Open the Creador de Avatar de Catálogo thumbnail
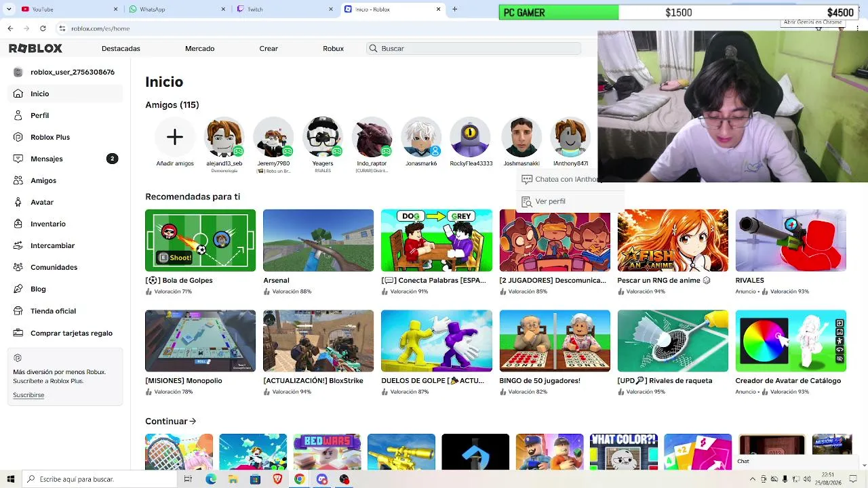 (791, 341)
